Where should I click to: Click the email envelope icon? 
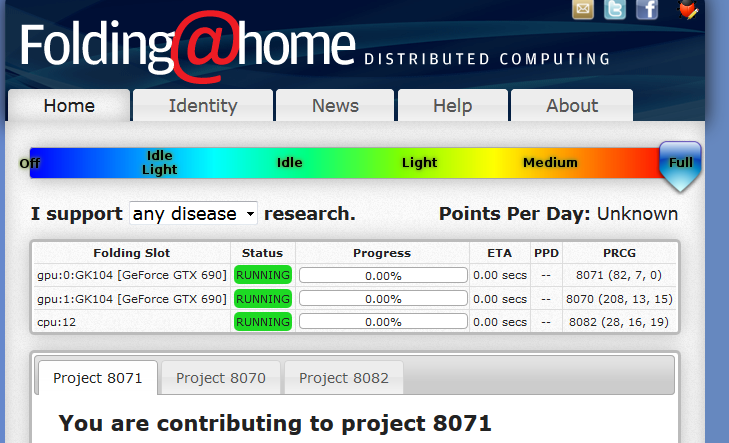[x=583, y=9]
